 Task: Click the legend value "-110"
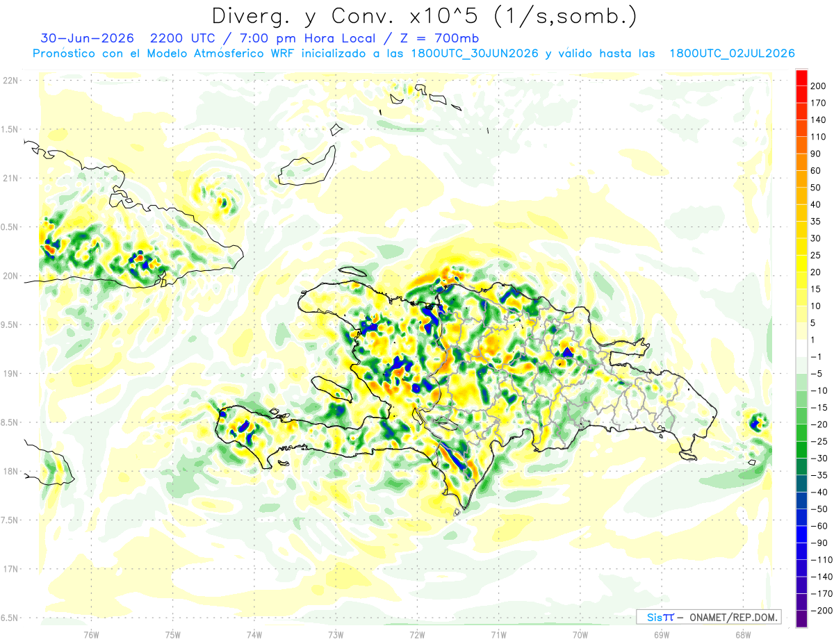pos(820,560)
